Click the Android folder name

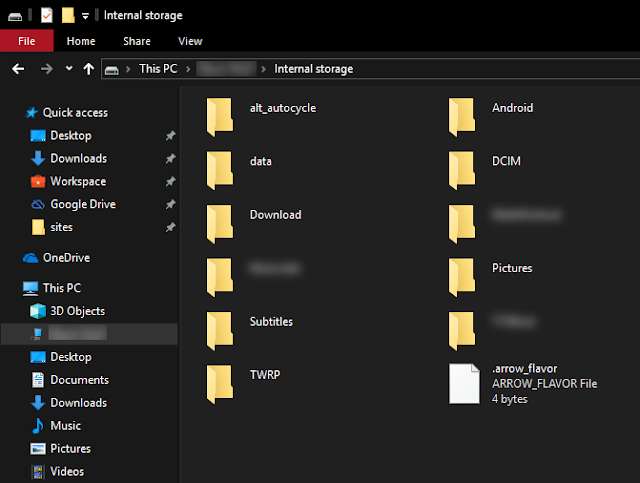512,108
